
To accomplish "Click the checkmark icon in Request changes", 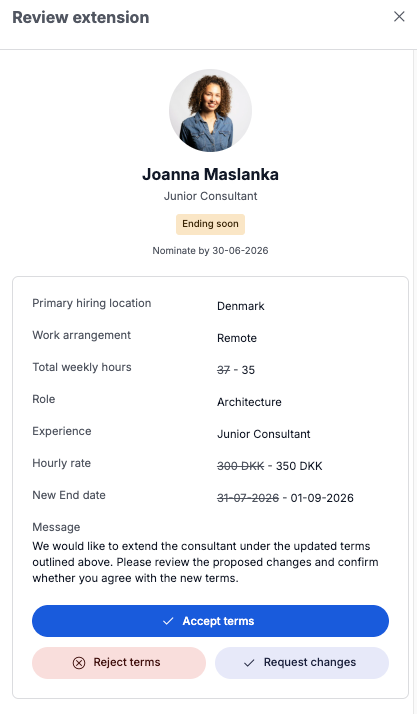I will 249,663.
